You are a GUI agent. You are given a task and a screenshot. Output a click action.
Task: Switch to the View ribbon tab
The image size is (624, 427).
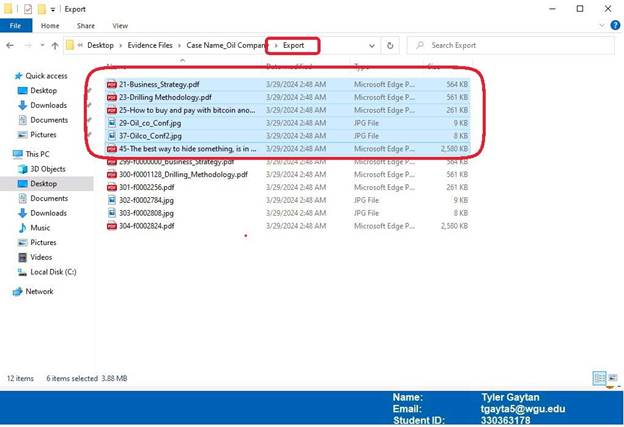(120, 25)
